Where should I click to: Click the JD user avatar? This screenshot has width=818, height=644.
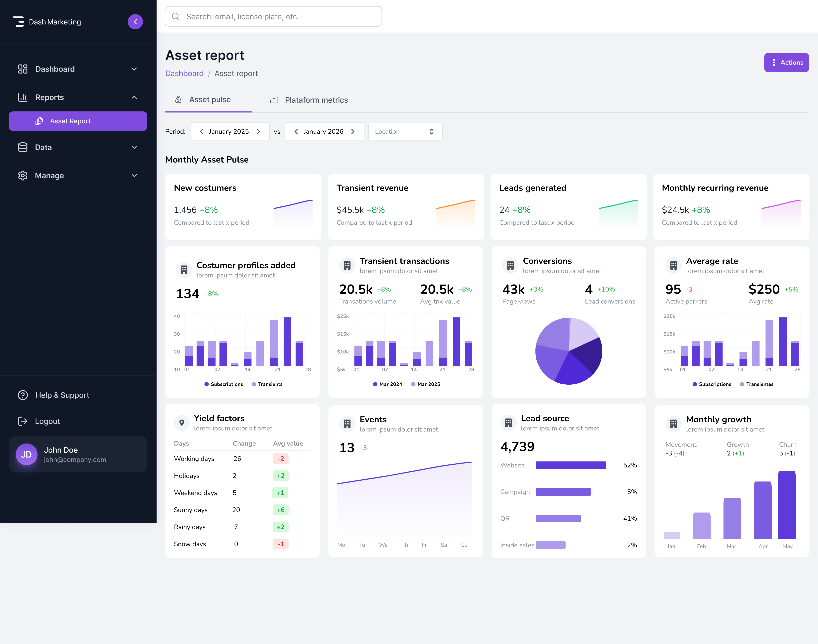click(x=26, y=454)
